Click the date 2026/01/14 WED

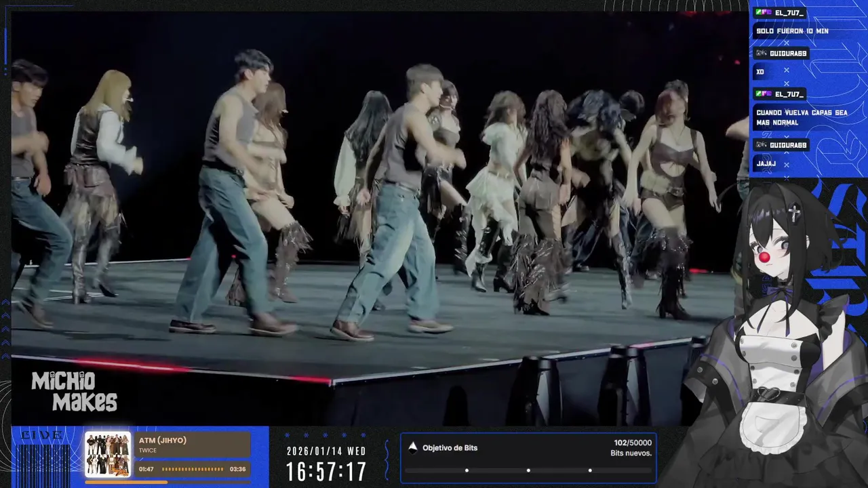click(326, 451)
